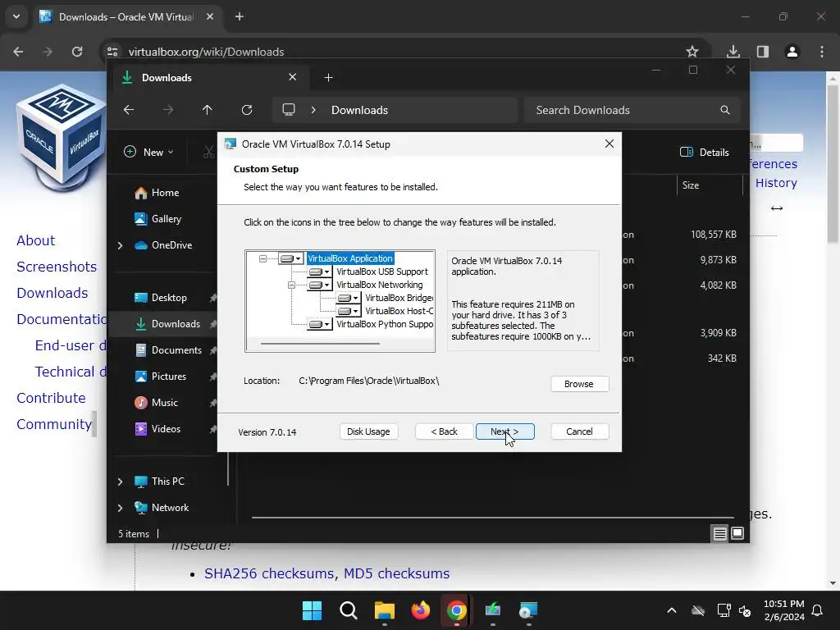Image resolution: width=840 pixels, height=630 pixels.
Task: Open Windows taskbar search
Action: click(x=348, y=610)
